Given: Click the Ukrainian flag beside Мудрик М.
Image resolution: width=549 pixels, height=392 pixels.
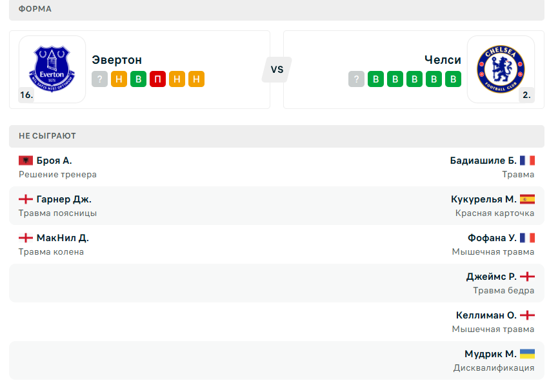Looking at the screenshot, I should point(527,354).
